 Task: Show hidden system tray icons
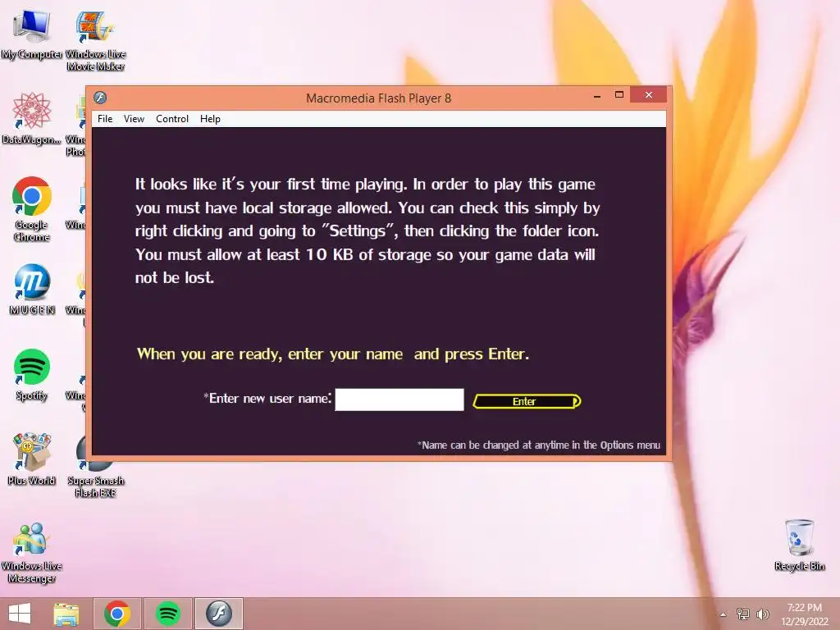[724, 614]
